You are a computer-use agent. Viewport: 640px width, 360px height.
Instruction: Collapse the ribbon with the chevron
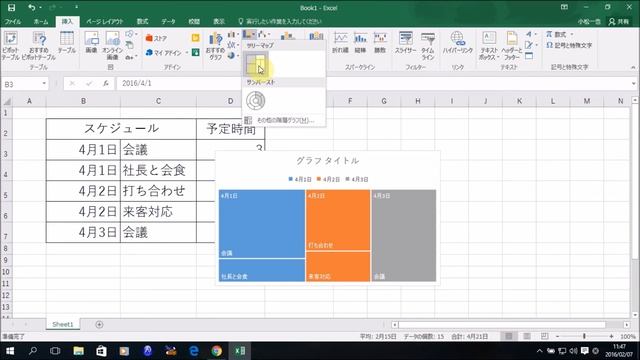point(633,67)
